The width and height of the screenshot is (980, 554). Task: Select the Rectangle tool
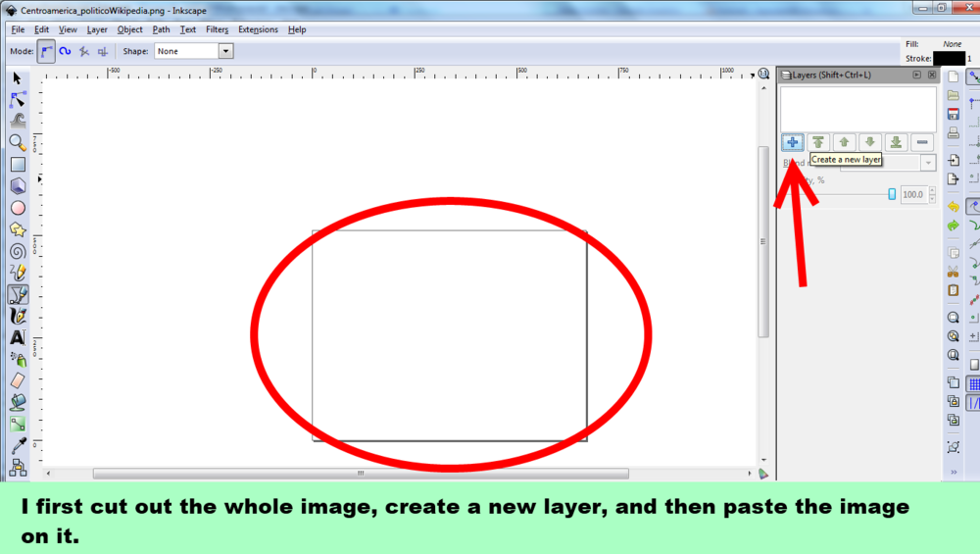click(18, 164)
